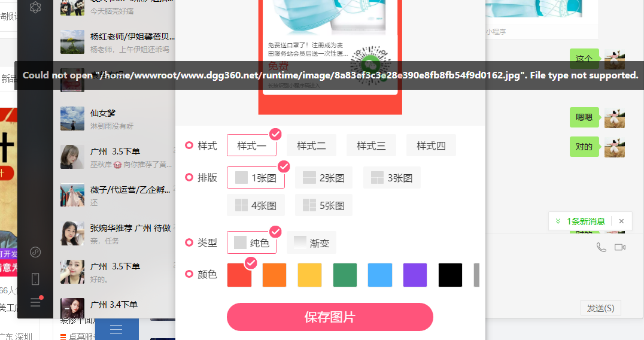Open chat 广州 3.4下单
The image size is (644, 340).
tap(114, 308)
